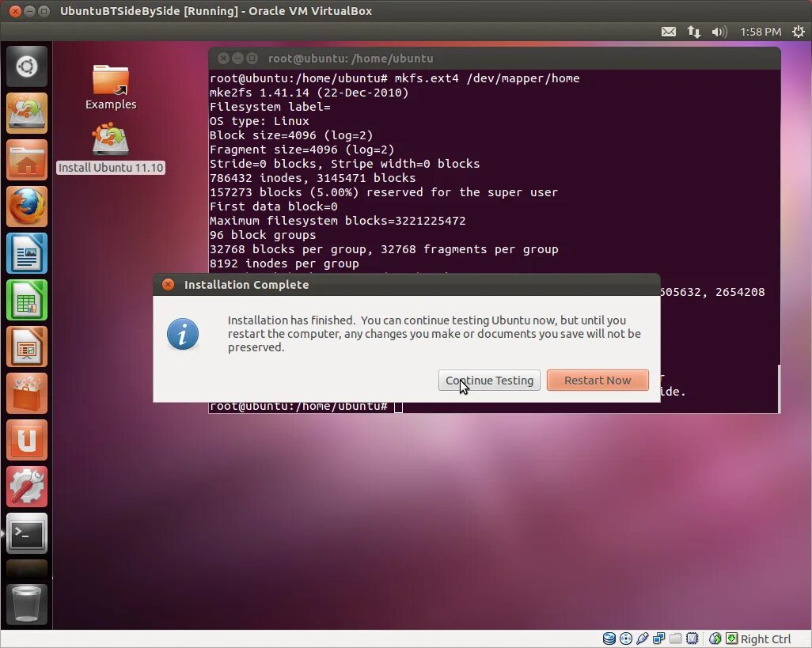
Task: Click terminal title root@ubuntu: /home/ubuntu
Action: (351, 59)
